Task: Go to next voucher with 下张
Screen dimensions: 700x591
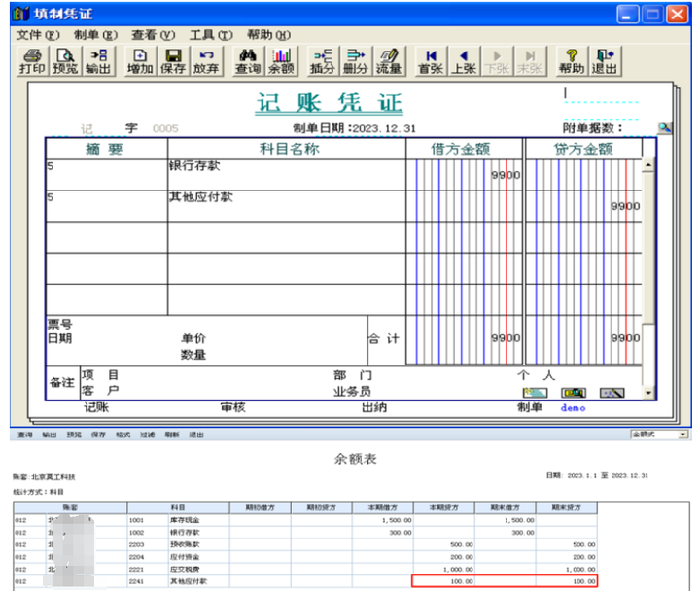Action: pos(497,61)
